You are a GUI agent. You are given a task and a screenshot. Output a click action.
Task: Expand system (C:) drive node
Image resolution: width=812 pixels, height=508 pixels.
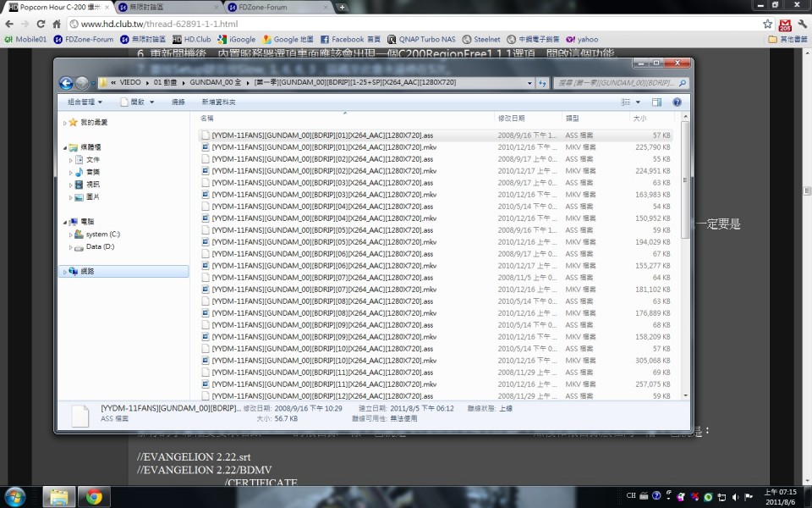pos(71,235)
